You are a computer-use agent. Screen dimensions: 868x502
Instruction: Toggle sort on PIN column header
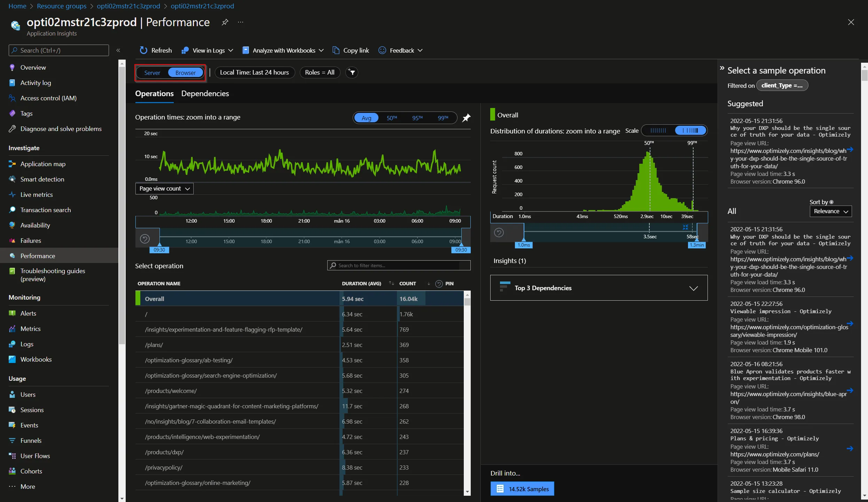click(449, 284)
